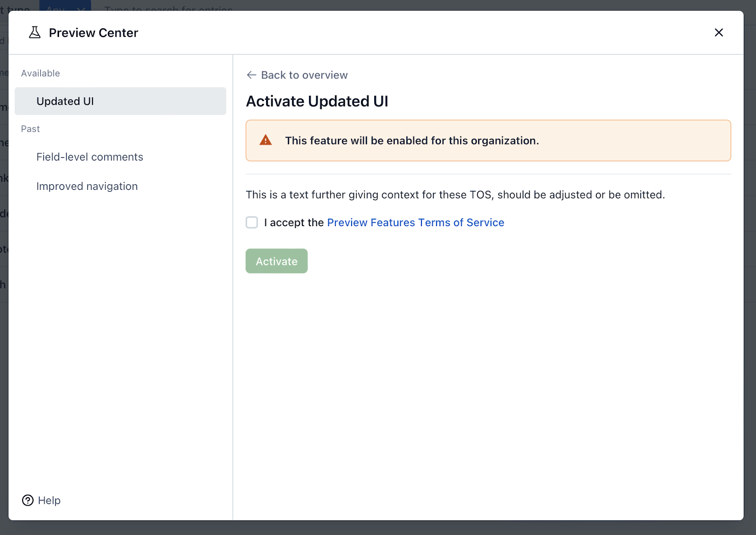Click the warning triangle in the alert banner

pyautogui.click(x=266, y=140)
